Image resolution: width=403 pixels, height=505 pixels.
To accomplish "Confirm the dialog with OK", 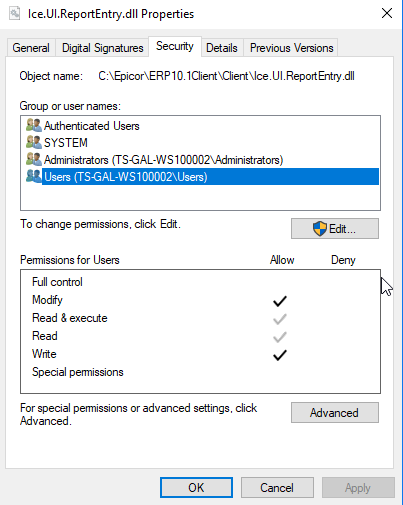I will pyautogui.click(x=196, y=488).
